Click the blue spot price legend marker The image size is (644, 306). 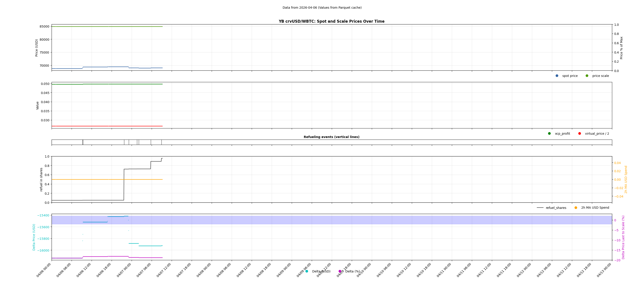pyautogui.click(x=557, y=76)
